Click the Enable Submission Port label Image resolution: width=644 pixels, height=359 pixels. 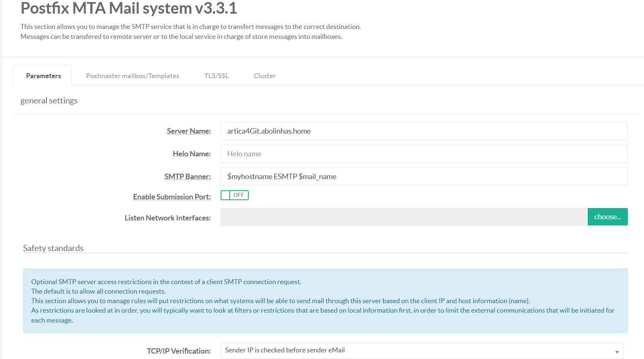[172, 197]
